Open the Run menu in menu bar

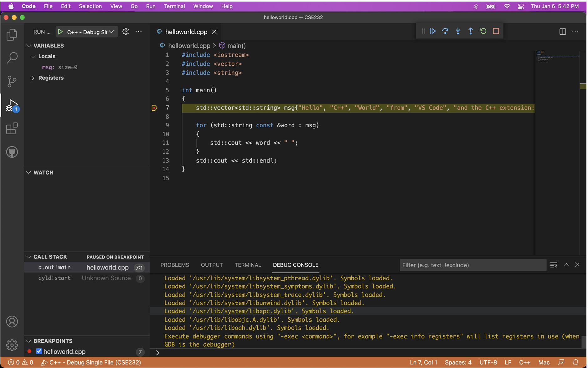pos(151,6)
